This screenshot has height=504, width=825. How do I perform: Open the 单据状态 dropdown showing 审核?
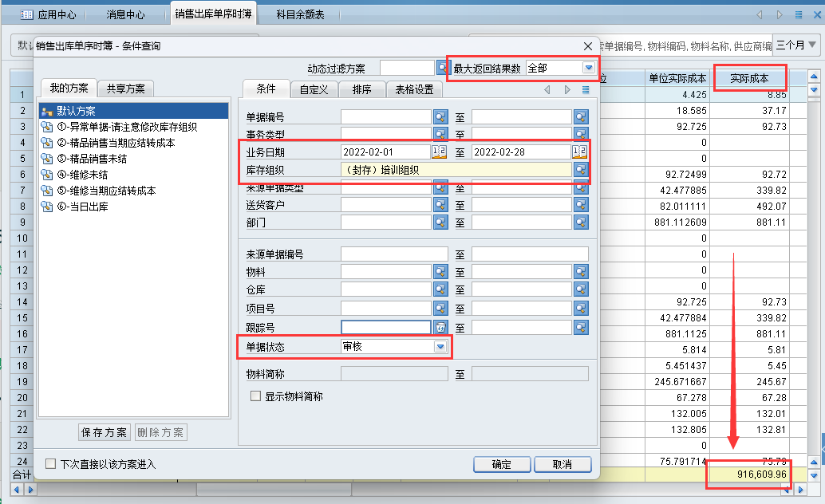click(x=440, y=347)
